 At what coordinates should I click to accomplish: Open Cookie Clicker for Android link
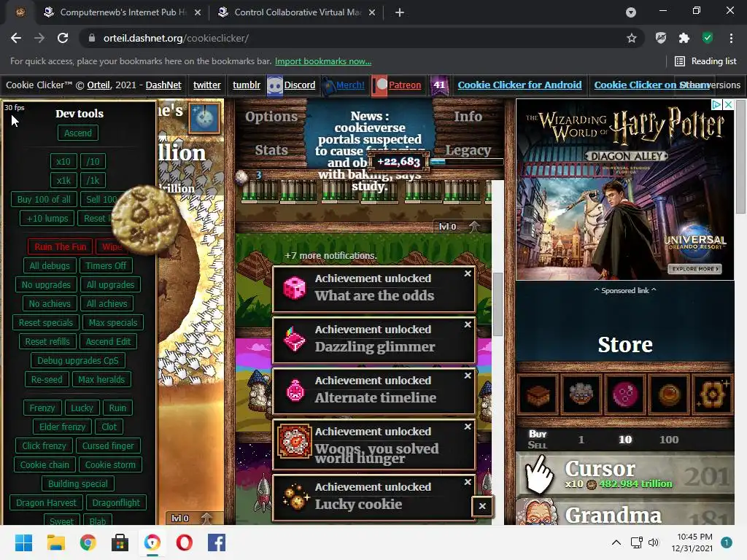(519, 85)
